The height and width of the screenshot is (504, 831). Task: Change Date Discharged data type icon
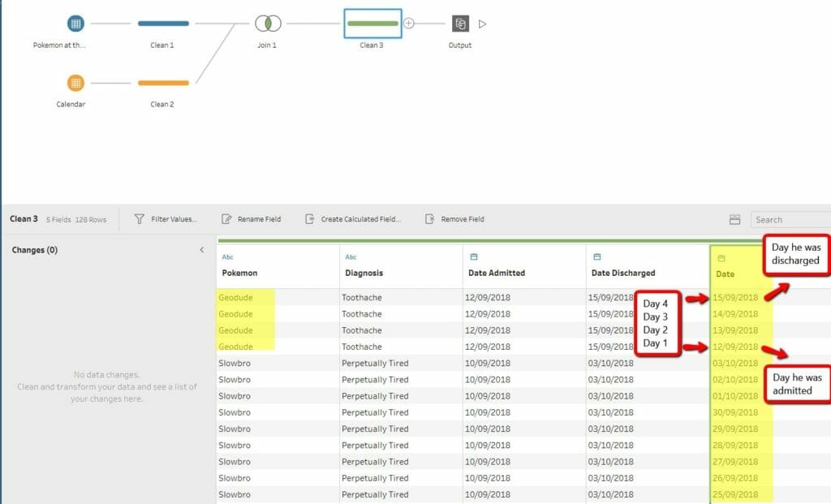[596, 256]
